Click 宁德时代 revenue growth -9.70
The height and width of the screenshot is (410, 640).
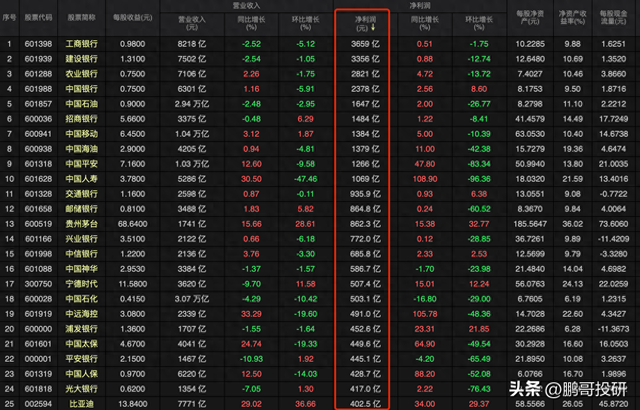pos(251,284)
